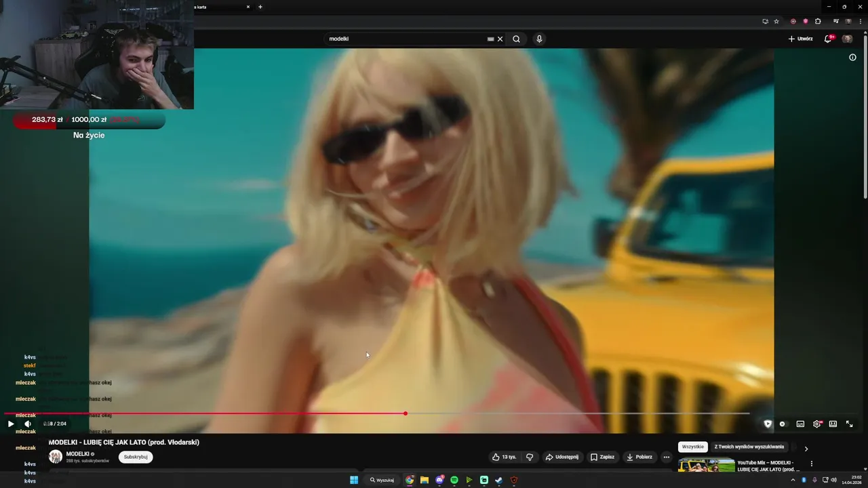Open the pink shield extension
868x488 pixels.
[x=806, y=21]
